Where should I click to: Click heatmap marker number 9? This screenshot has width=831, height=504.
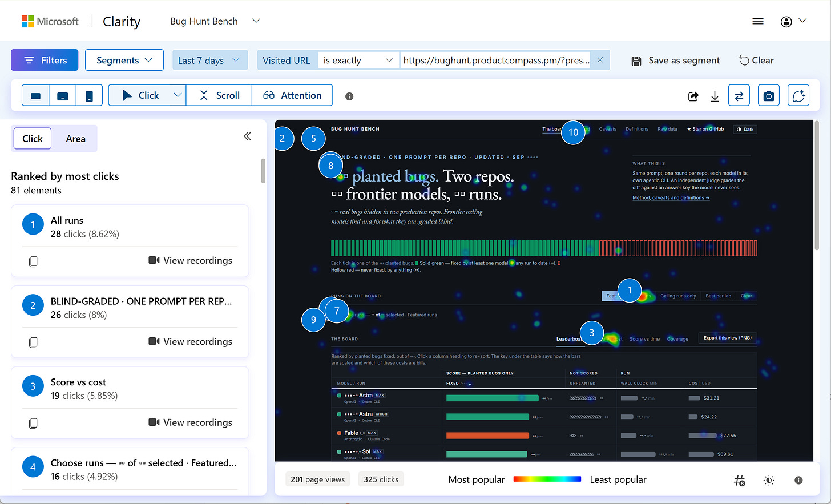tap(313, 320)
